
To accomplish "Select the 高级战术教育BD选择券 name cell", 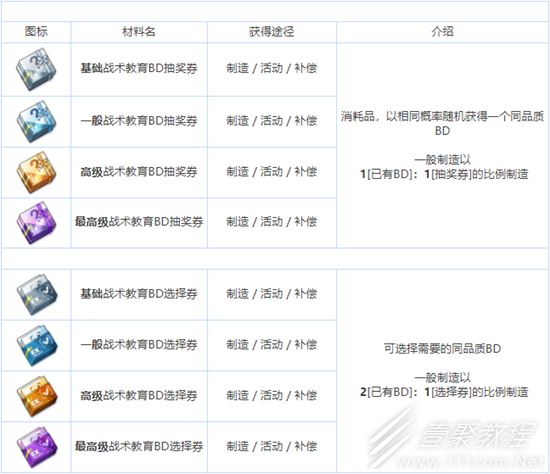I will 139,395.
